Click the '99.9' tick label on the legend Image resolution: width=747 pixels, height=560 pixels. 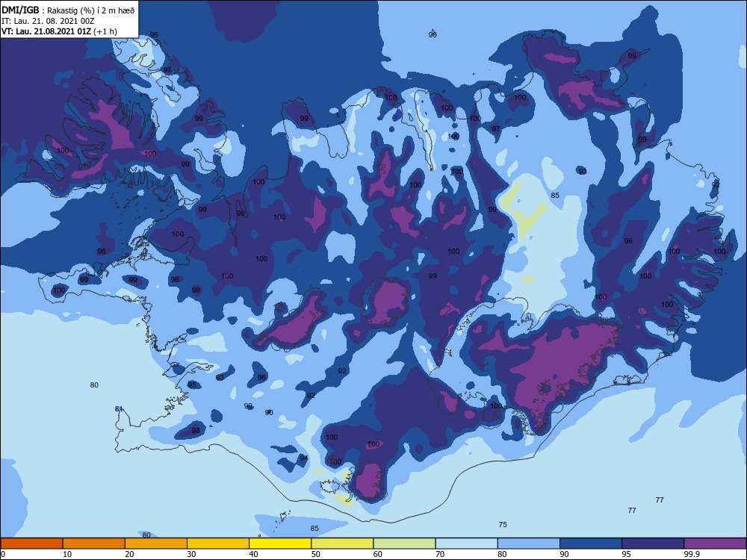click(x=692, y=554)
